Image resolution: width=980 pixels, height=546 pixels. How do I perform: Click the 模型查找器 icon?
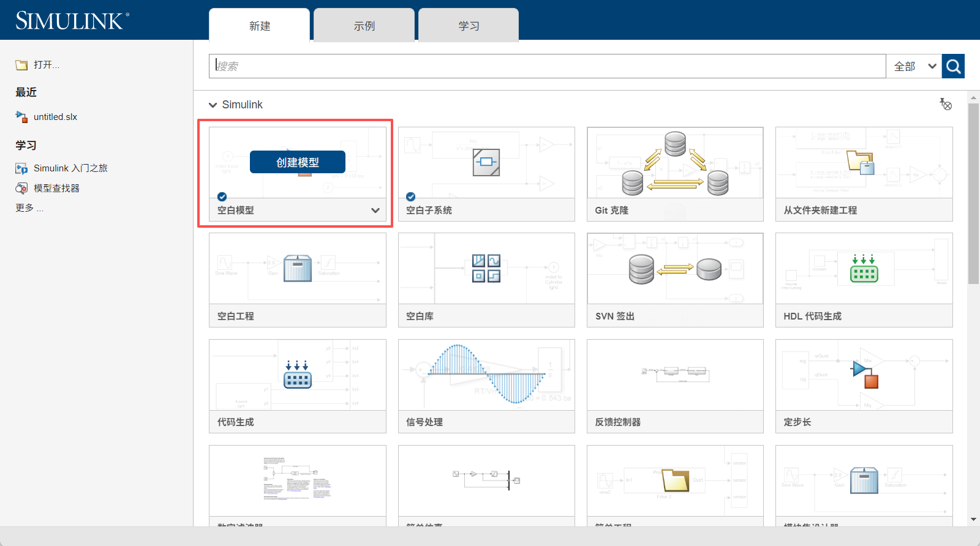point(21,188)
